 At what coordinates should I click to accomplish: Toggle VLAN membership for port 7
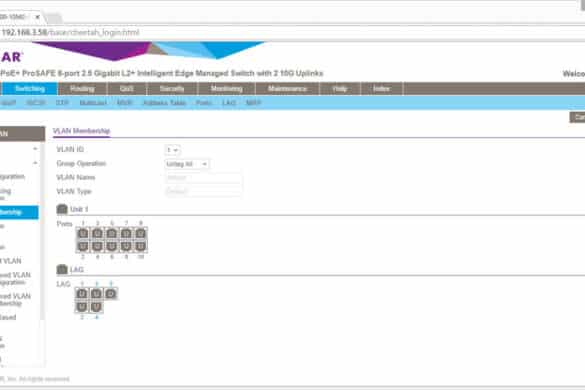[126, 234]
